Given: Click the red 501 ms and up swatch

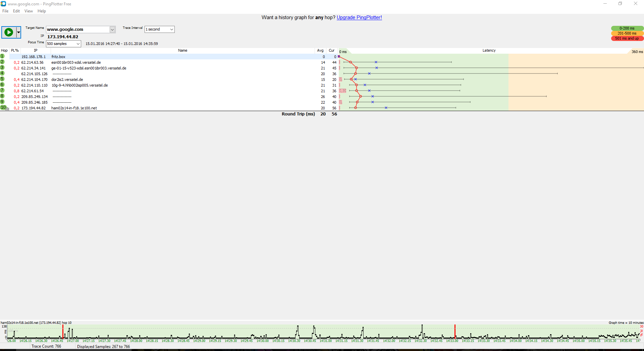Looking at the screenshot, I should click(x=627, y=38).
